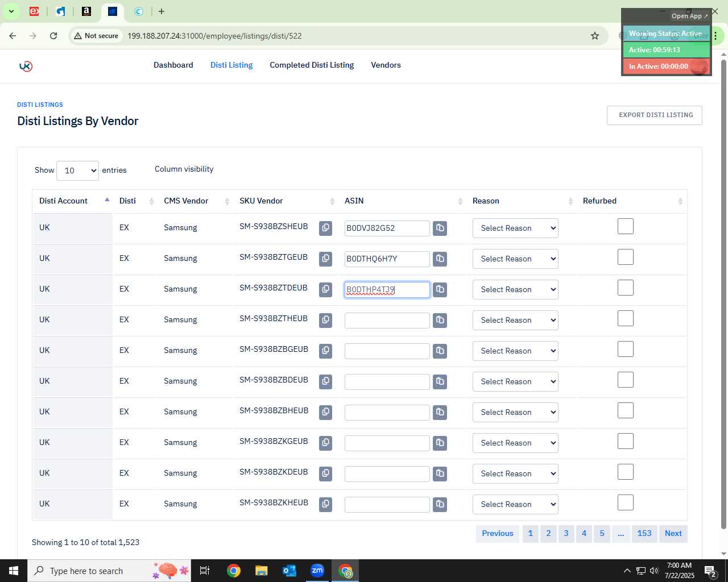Viewport: 728px width, 582px height.
Task: Open the Column visibility button
Action: [184, 169]
